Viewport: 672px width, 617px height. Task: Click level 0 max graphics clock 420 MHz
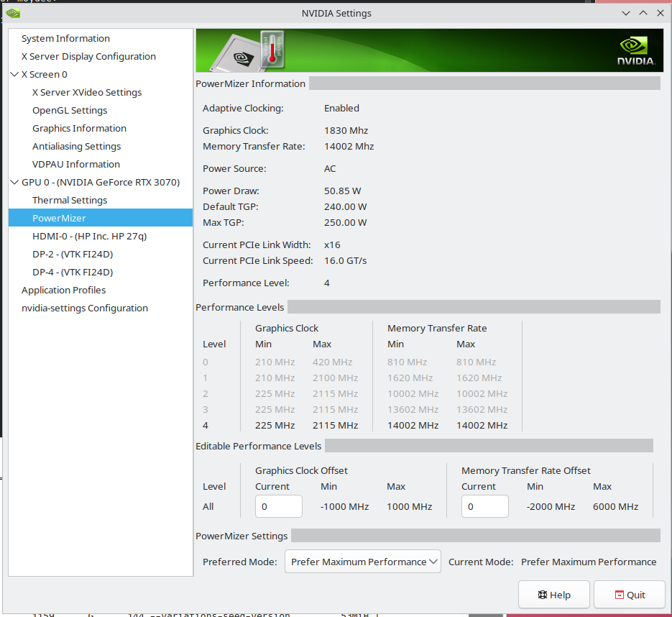pyautogui.click(x=333, y=362)
